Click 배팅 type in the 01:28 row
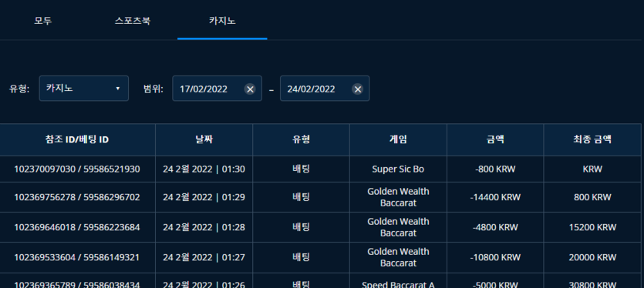 (x=301, y=227)
